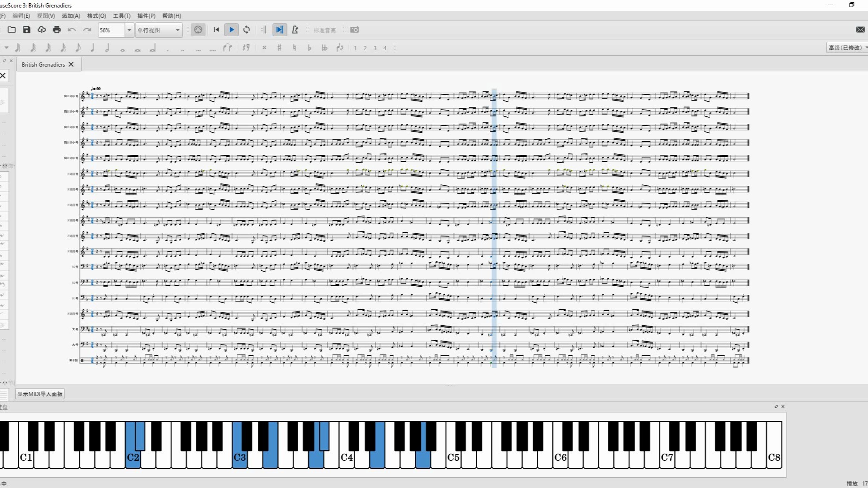Click the Play button to toggle playback
Image resolution: width=868 pixels, height=488 pixels.
coord(232,30)
